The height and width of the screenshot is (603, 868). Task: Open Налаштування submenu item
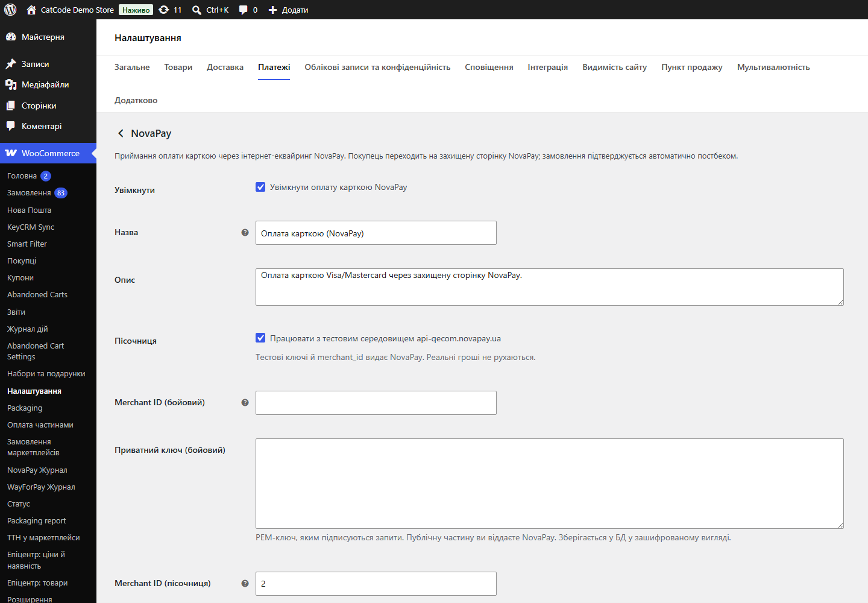point(34,391)
